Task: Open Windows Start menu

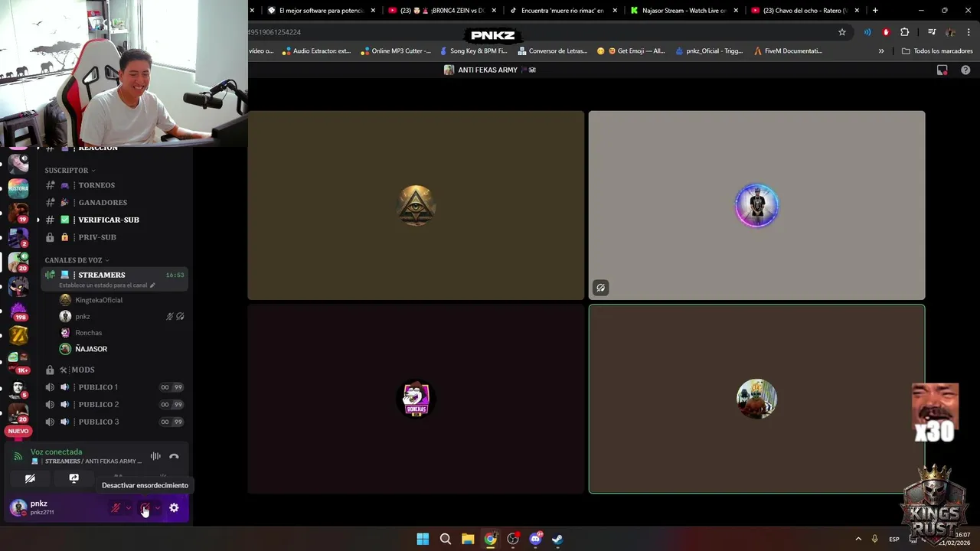Action: coord(423,539)
